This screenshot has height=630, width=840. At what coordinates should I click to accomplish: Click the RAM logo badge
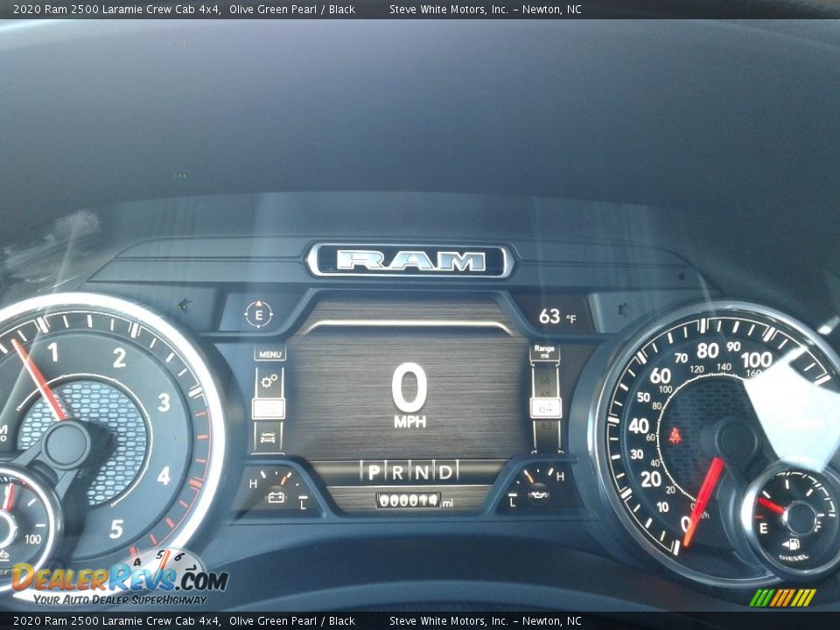(409, 260)
